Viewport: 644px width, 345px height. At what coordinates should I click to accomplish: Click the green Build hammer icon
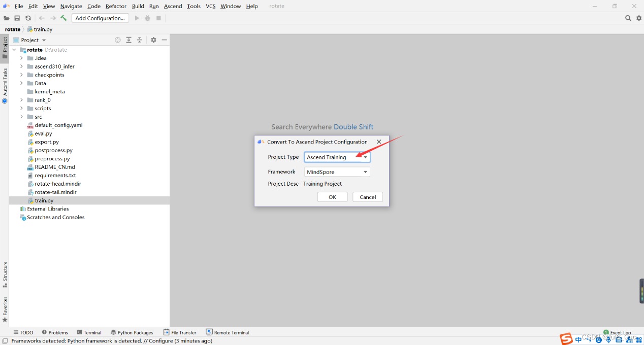point(63,18)
